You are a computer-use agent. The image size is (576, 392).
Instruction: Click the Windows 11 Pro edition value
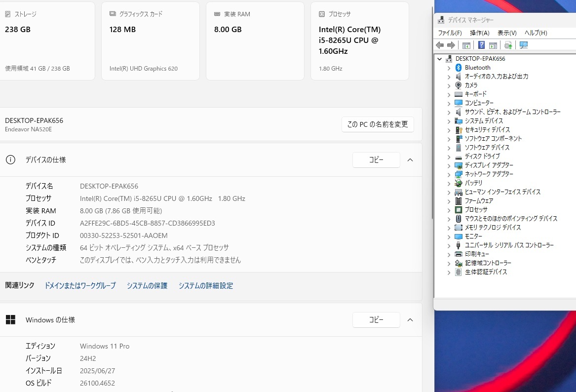105,346
